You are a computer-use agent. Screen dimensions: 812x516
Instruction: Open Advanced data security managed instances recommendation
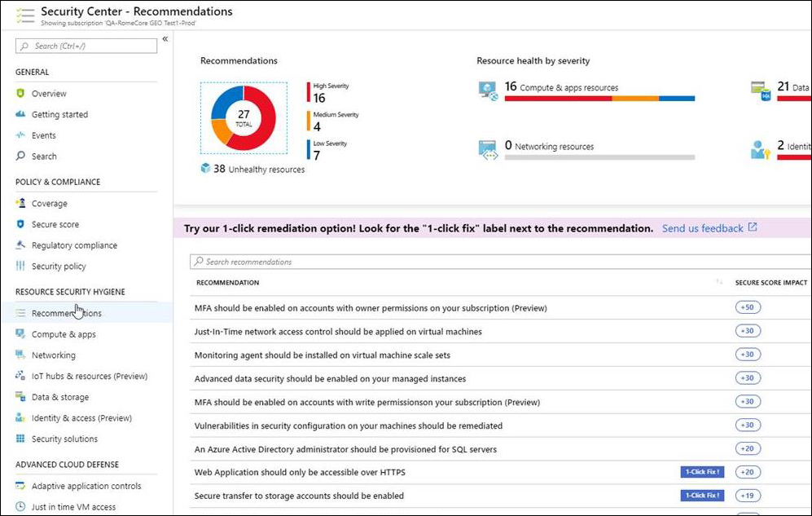click(x=330, y=379)
